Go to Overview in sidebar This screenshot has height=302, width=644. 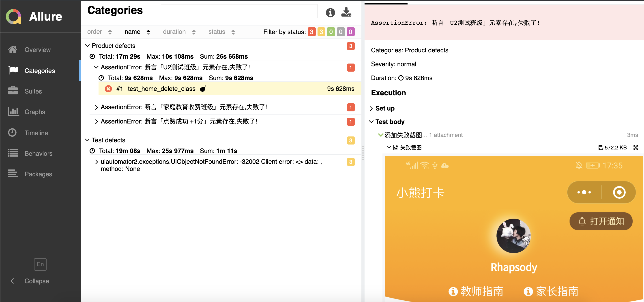coord(37,49)
